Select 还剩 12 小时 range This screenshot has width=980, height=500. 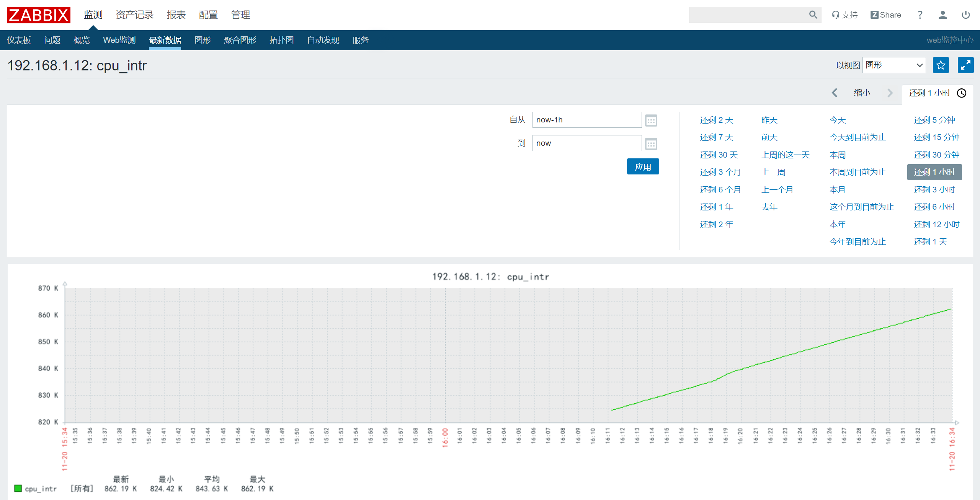click(937, 225)
